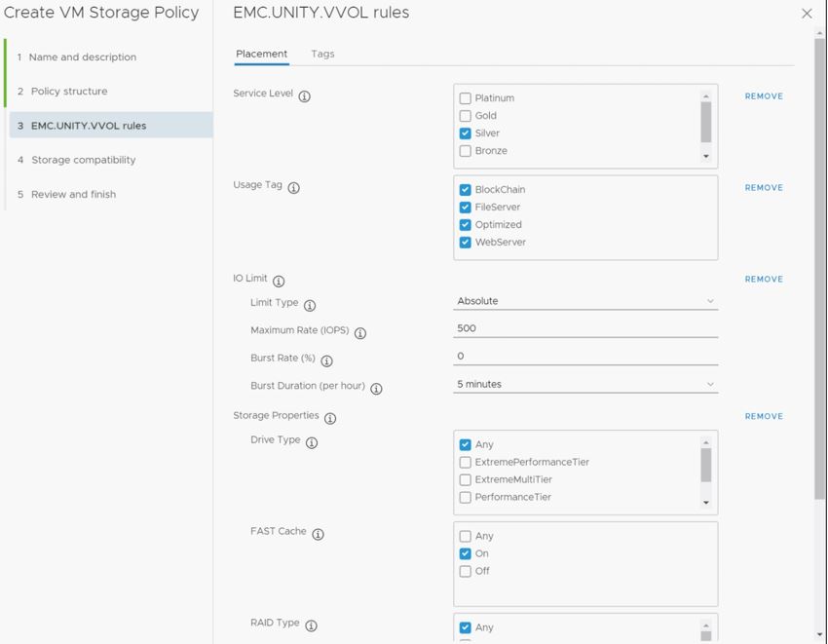
Task: Go to Storage compatibility step
Action: (84, 160)
